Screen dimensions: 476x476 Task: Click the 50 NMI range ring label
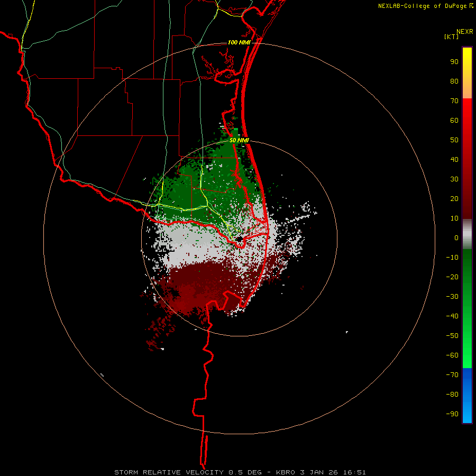(239, 140)
